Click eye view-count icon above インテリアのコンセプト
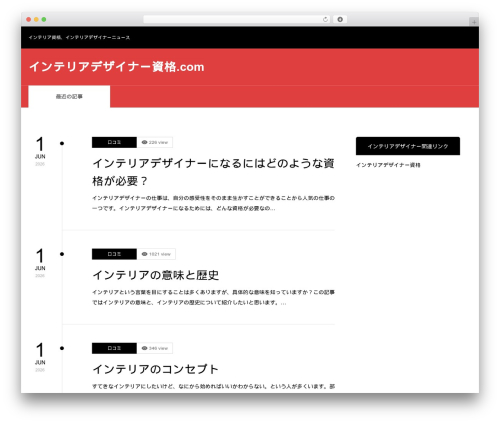This screenshot has height=423, width=500. click(x=144, y=348)
